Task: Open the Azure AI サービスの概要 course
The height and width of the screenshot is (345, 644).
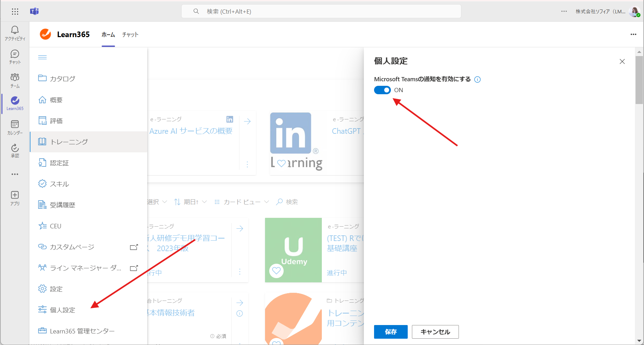Action: [x=191, y=131]
